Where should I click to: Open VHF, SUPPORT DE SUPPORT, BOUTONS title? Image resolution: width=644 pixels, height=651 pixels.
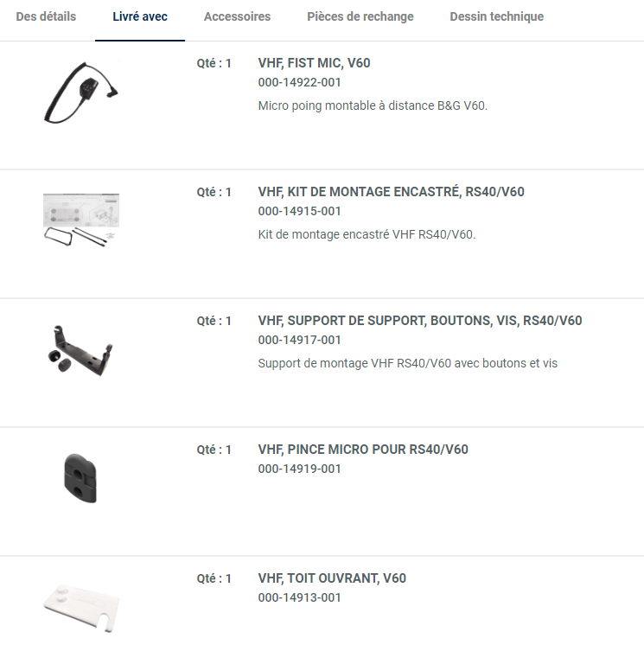420,321
